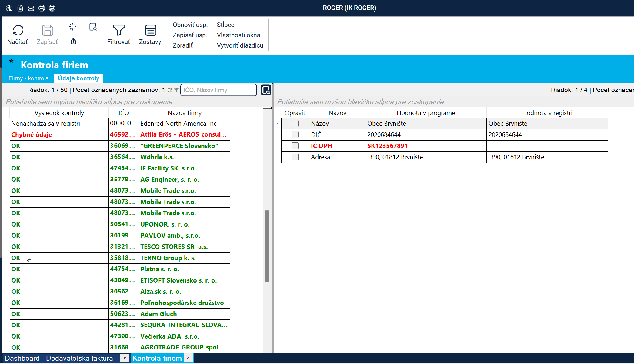Open the Filtrovať funnel tool

(118, 30)
